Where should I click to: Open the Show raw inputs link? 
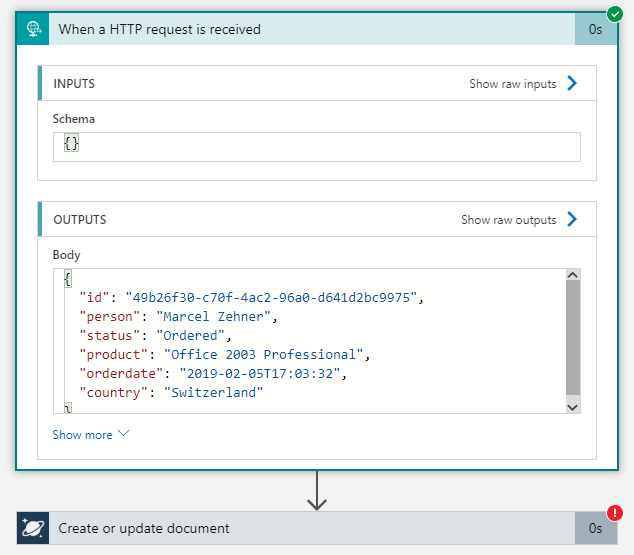click(512, 84)
